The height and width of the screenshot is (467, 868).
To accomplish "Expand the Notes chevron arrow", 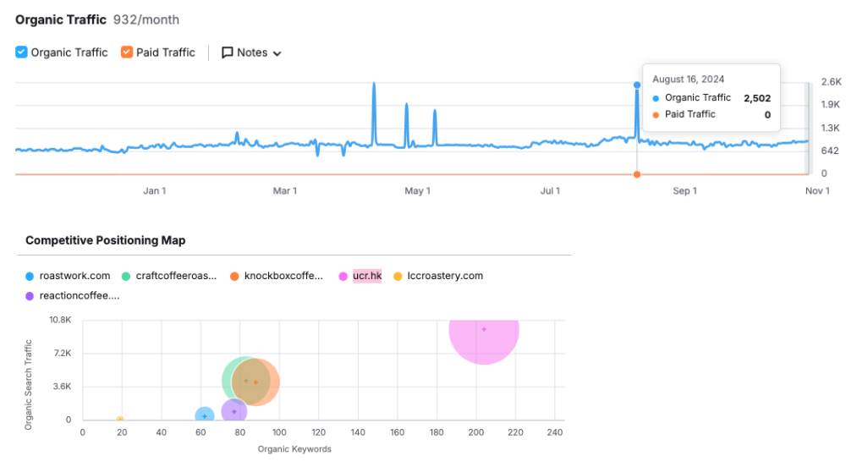I will click(277, 53).
